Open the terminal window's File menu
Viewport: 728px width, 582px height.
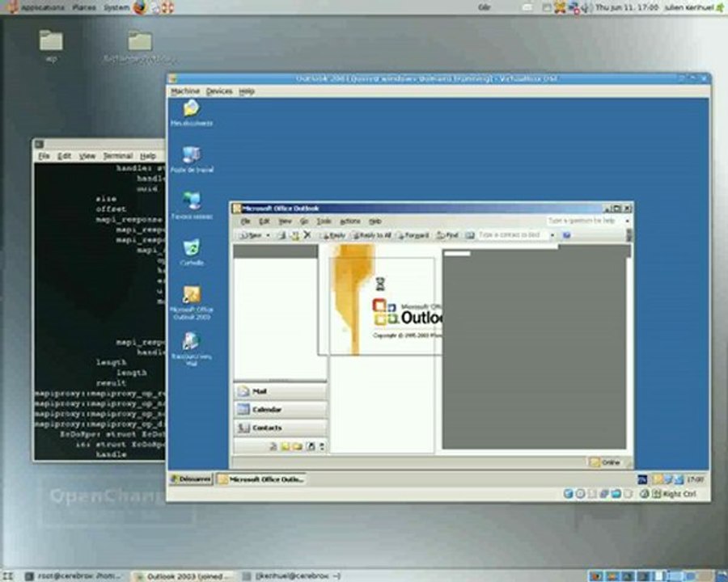[x=44, y=156]
